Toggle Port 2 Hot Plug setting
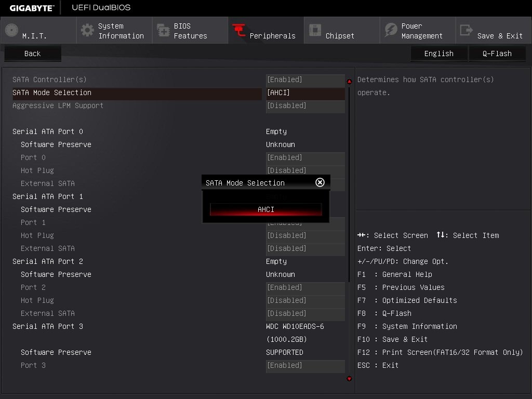This screenshot has width=532, height=399. pyautogui.click(x=305, y=300)
